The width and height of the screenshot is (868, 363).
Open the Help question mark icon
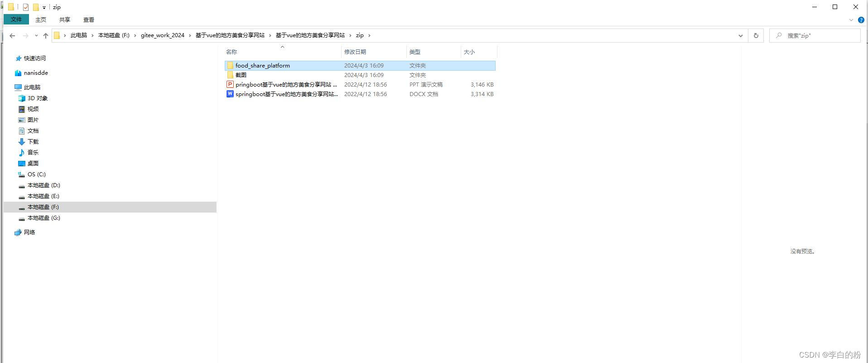[x=861, y=20]
